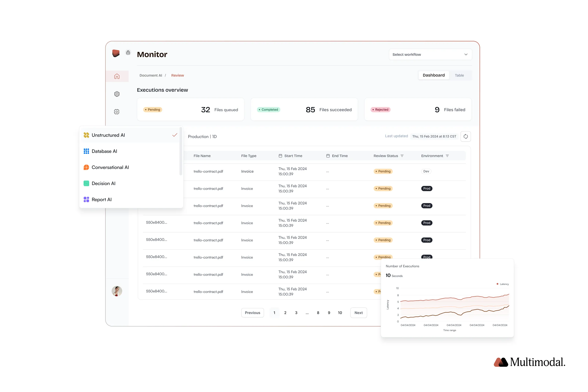Expand the Conversational AI option

point(110,167)
